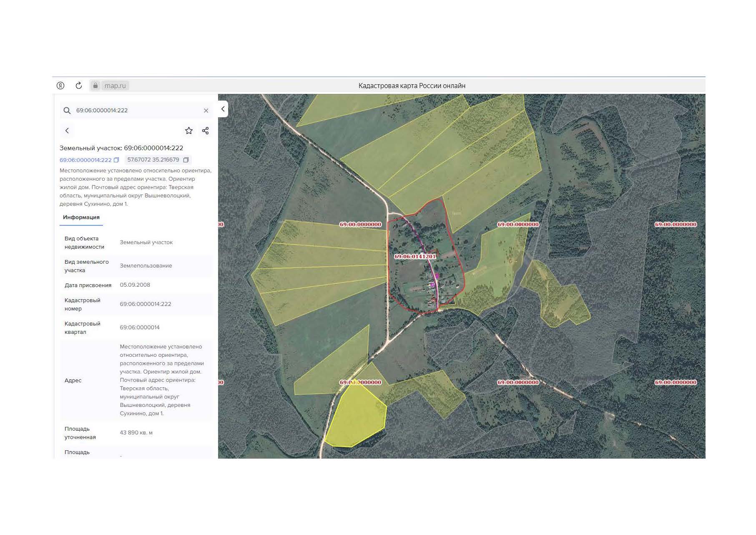
Task: Click the date value 05.09.2008
Action: (x=135, y=285)
